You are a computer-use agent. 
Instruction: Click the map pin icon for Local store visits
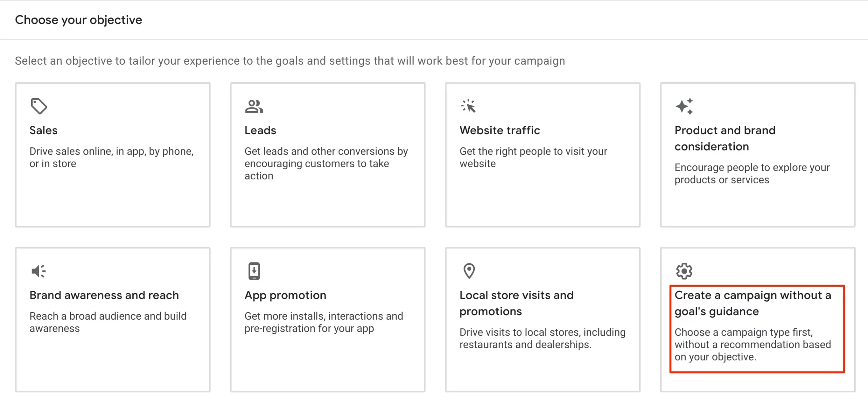tap(469, 271)
